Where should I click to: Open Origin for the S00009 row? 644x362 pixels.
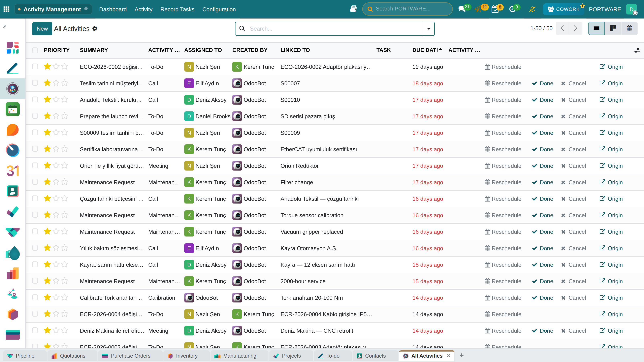click(x=611, y=133)
